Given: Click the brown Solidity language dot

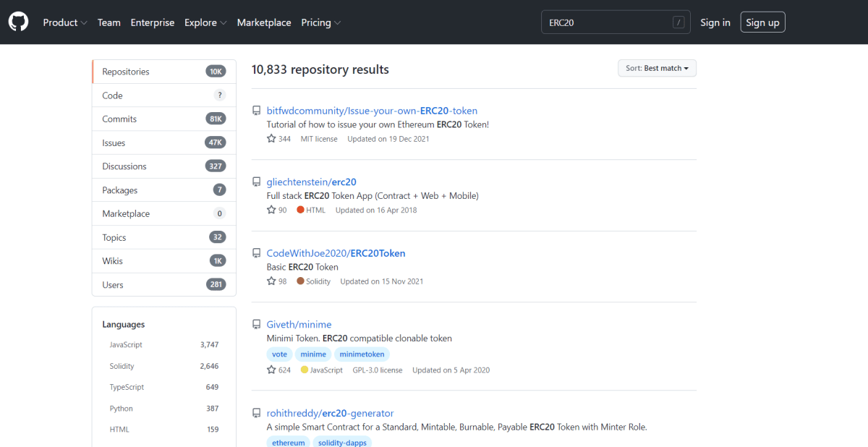Looking at the screenshot, I should click(300, 281).
